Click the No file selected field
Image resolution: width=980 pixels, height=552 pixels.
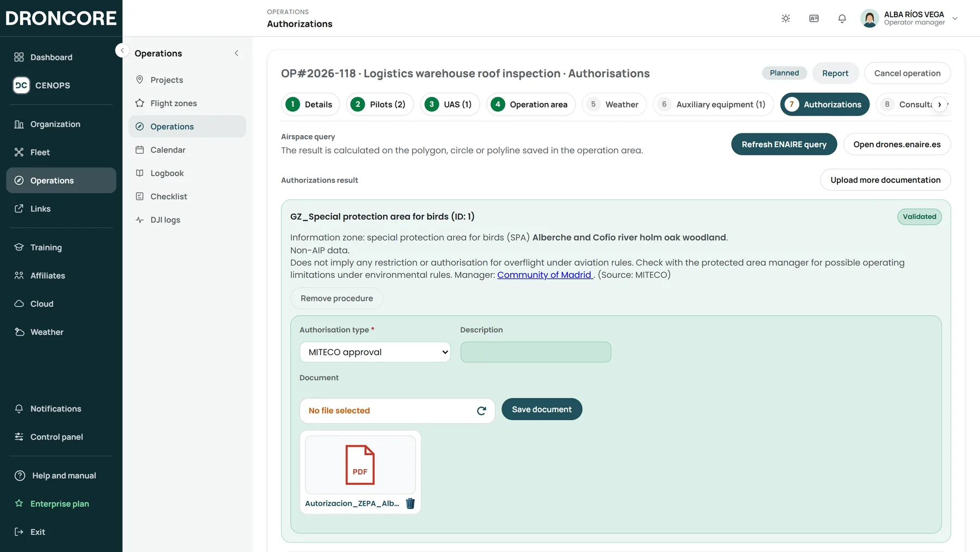tap(397, 411)
